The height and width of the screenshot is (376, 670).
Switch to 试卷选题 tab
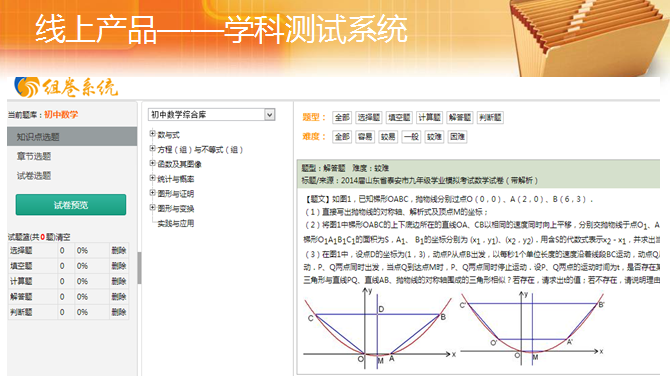[34, 176]
